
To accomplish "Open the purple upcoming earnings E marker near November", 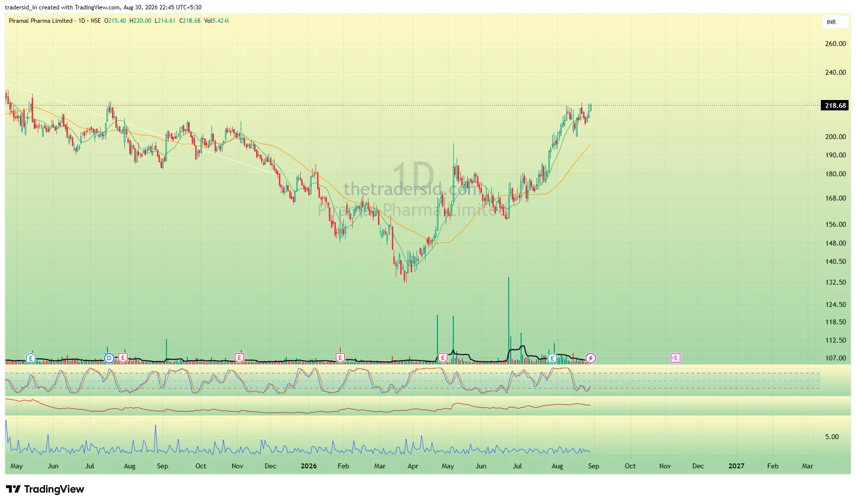I will [x=675, y=358].
